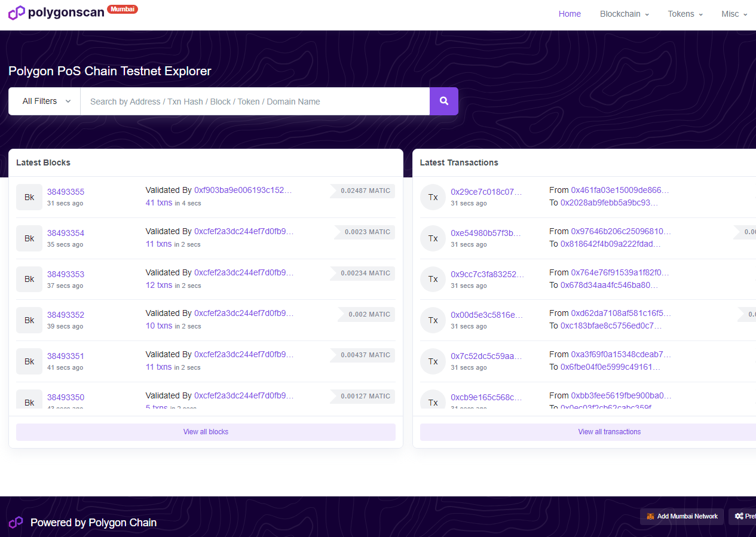The width and height of the screenshot is (756, 537).
Task: Open validator address 0xf903ba9e006193c152 link
Action: pyautogui.click(x=243, y=190)
